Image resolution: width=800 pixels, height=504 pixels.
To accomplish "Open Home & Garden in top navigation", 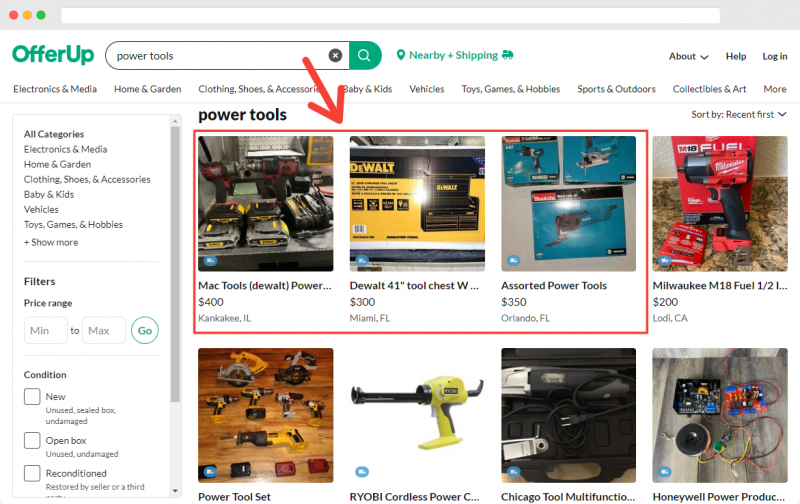I will 147,89.
